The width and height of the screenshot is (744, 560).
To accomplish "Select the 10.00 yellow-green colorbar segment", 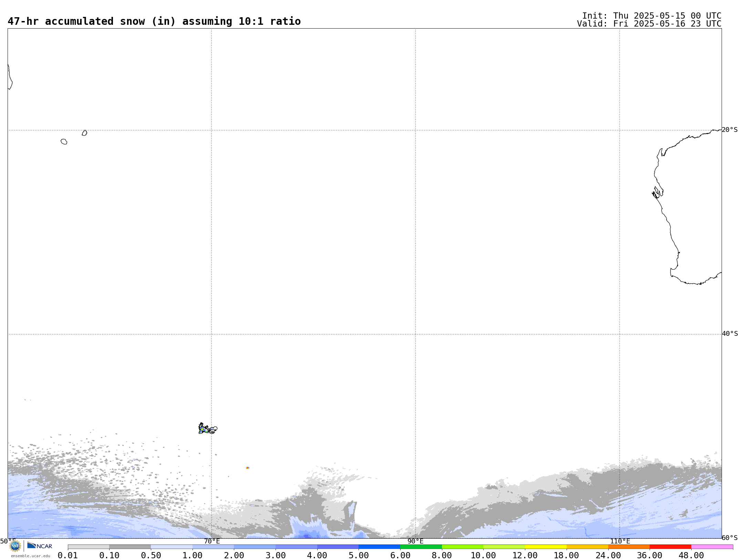I will coord(504,547).
